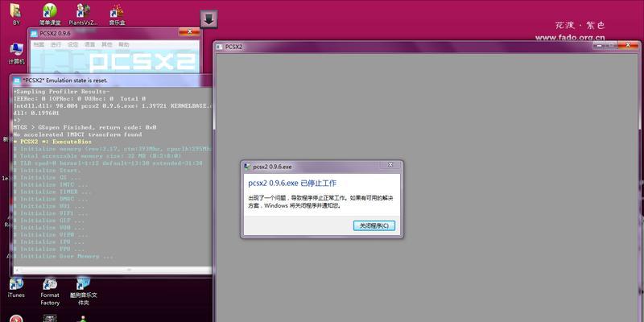Click the "PCSX2 0.9.6" window title text
Image resolution: width=644 pixels, height=322 pixels.
click(55, 33)
